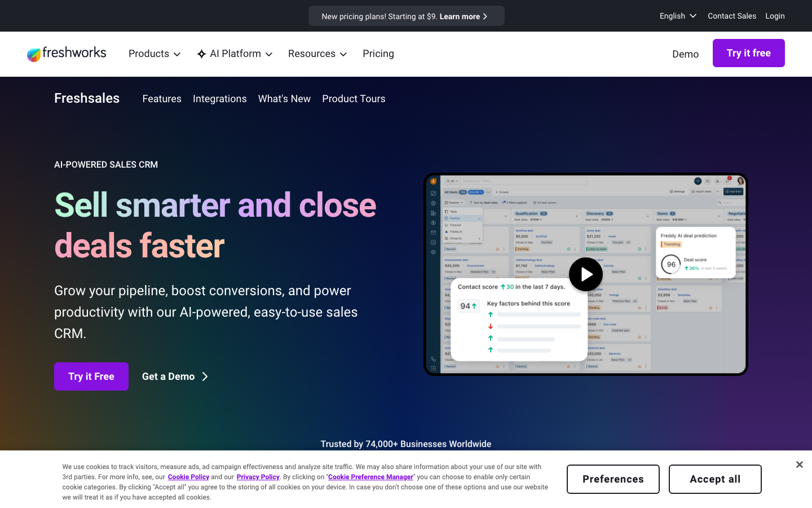This screenshot has width=812, height=508.
Task: Close the cookie banner with X
Action: point(799,465)
